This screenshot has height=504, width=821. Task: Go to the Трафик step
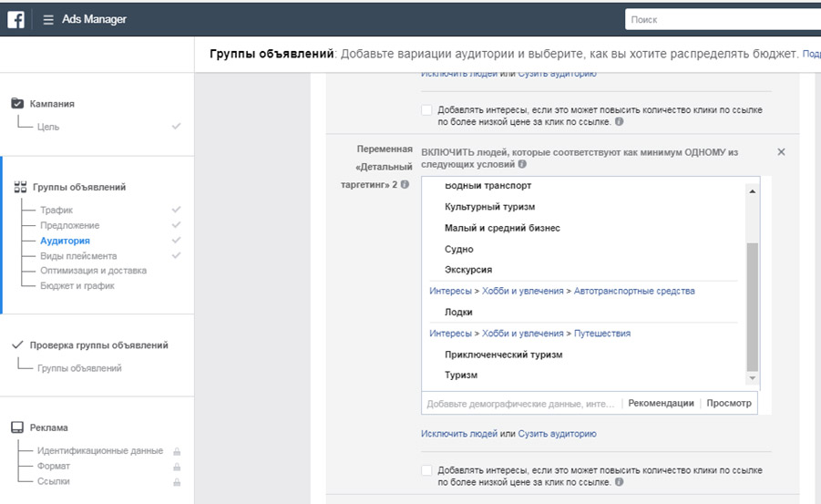coord(56,210)
